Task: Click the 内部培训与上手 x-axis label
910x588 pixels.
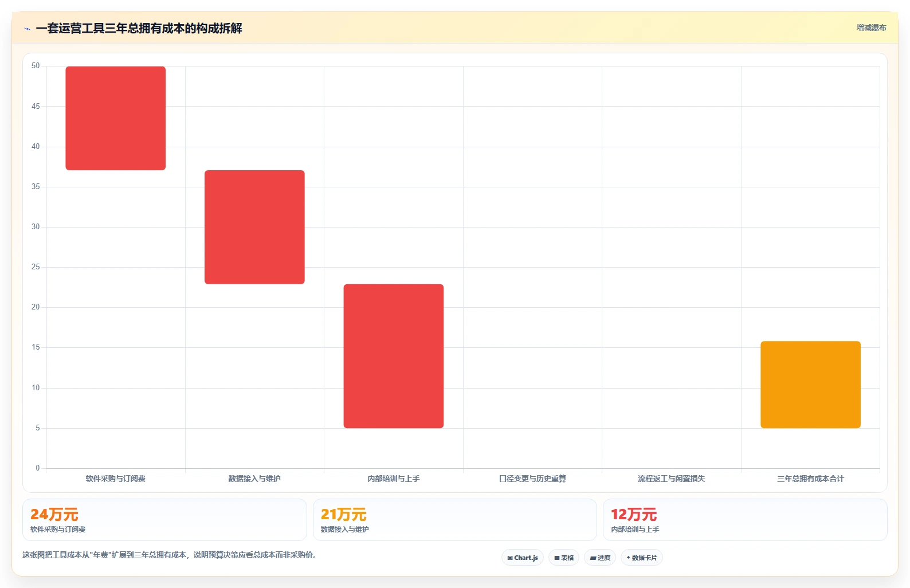Action: [394, 479]
